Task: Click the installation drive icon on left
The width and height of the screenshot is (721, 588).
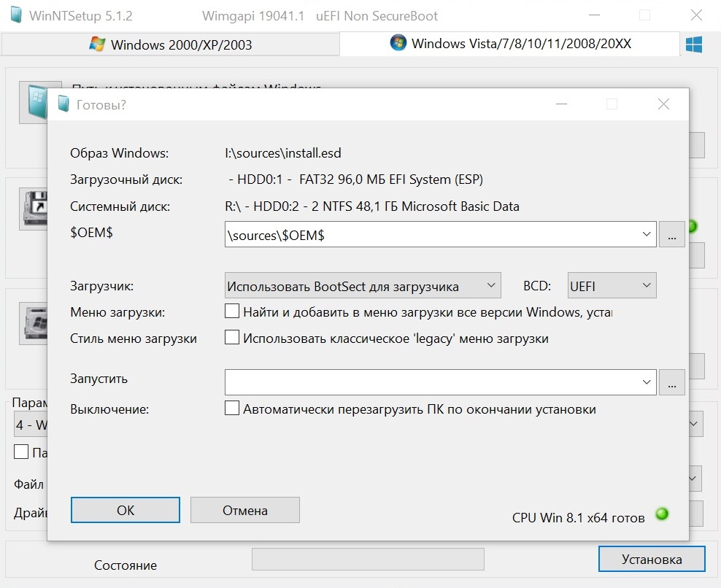Action: point(33,321)
